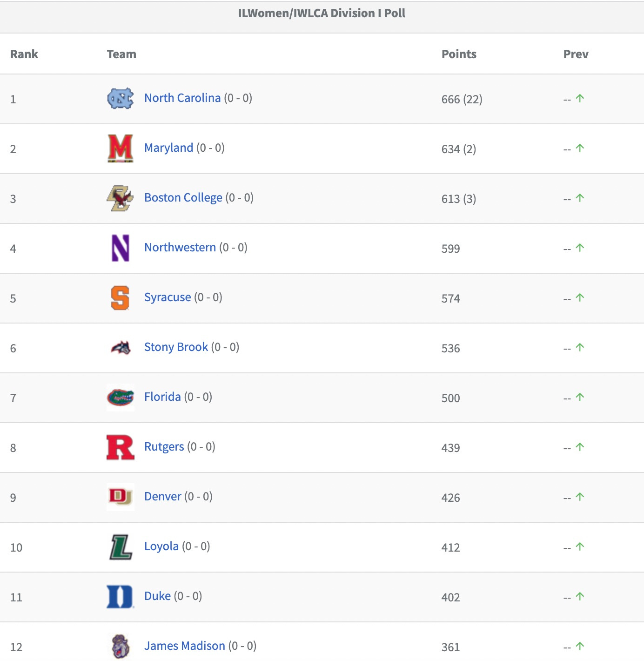Click the Prev column header
This screenshot has width=644, height=661.
[576, 54]
